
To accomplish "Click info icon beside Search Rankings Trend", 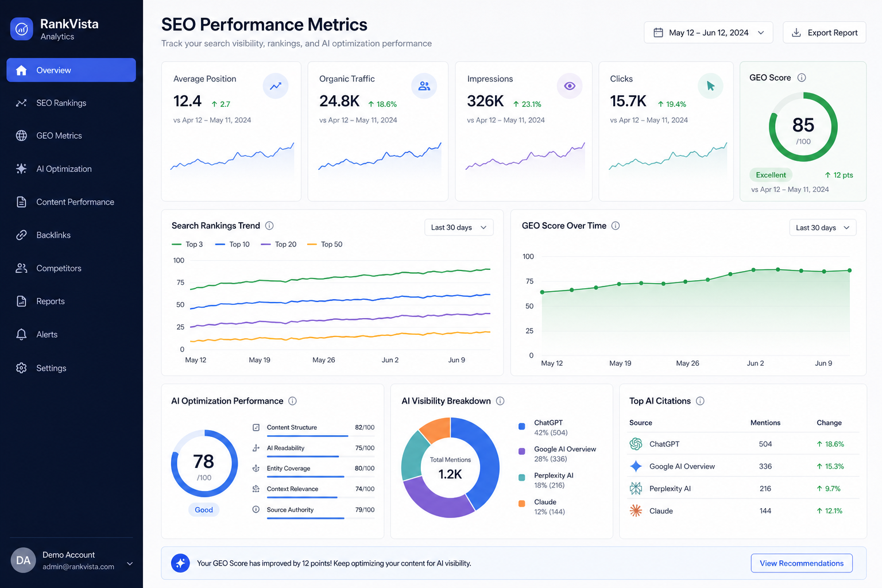I will coord(269,226).
